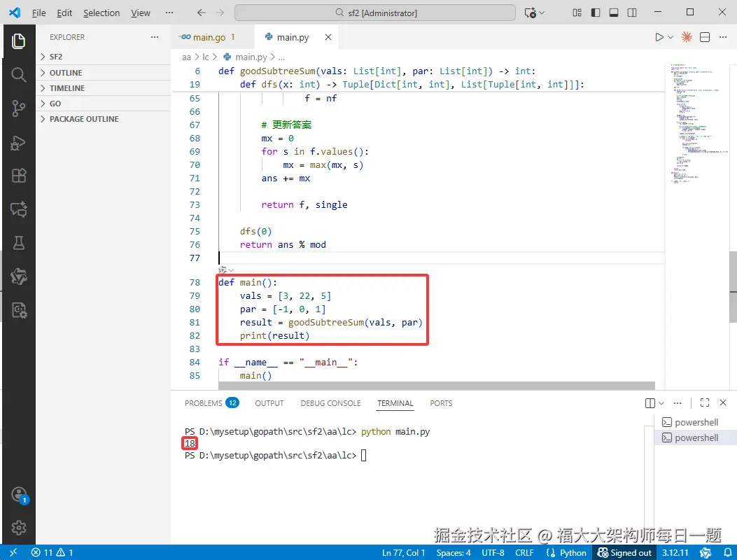This screenshot has width=737, height=560.
Task: Open the run button dropdown arrow
Action: point(671,37)
